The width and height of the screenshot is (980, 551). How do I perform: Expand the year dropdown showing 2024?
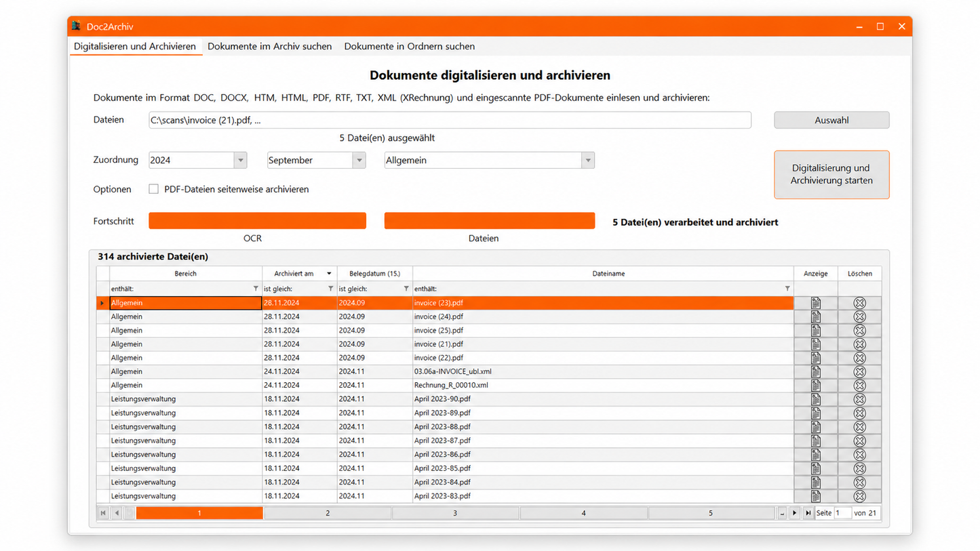[x=240, y=161]
